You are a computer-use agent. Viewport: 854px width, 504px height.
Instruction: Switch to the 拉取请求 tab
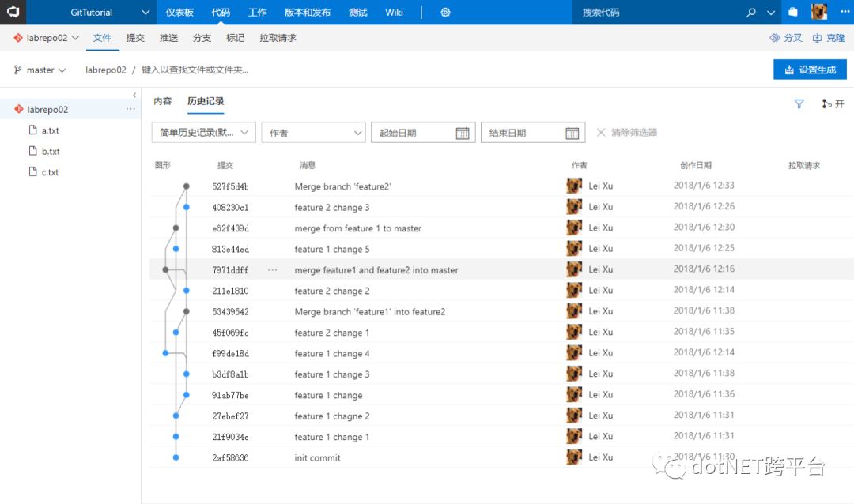[x=278, y=38]
